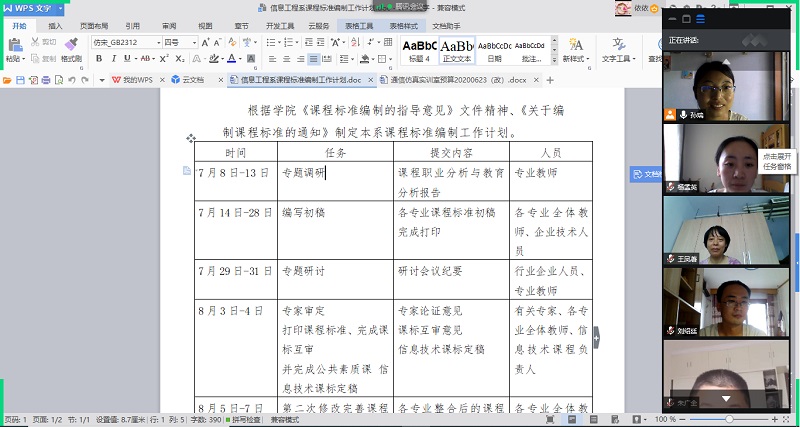Click the character shading icon

coord(251,59)
